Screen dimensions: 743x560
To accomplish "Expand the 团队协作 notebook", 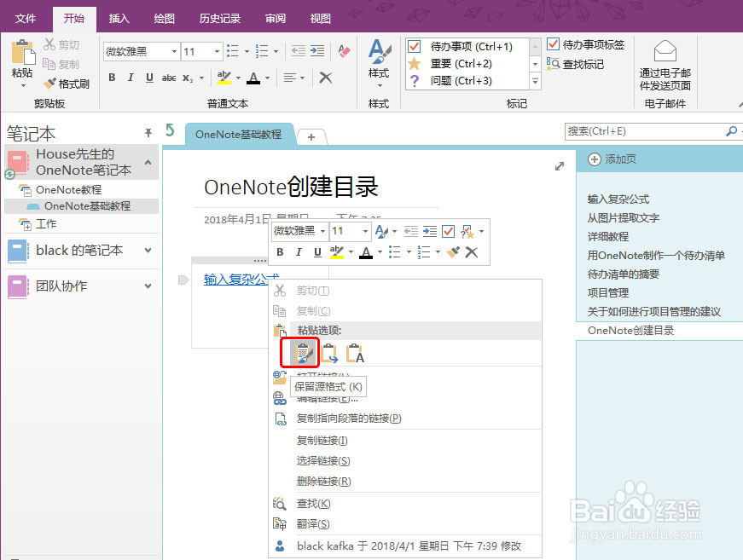I will pos(148,286).
